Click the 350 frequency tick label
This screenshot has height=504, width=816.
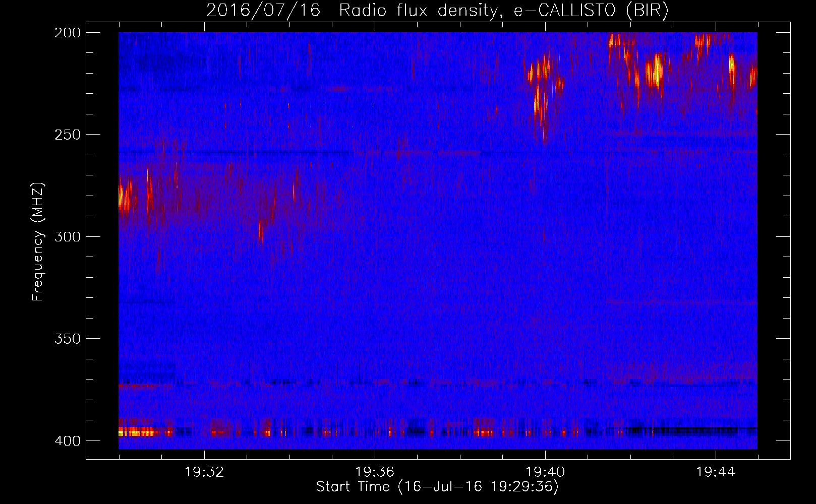point(68,339)
